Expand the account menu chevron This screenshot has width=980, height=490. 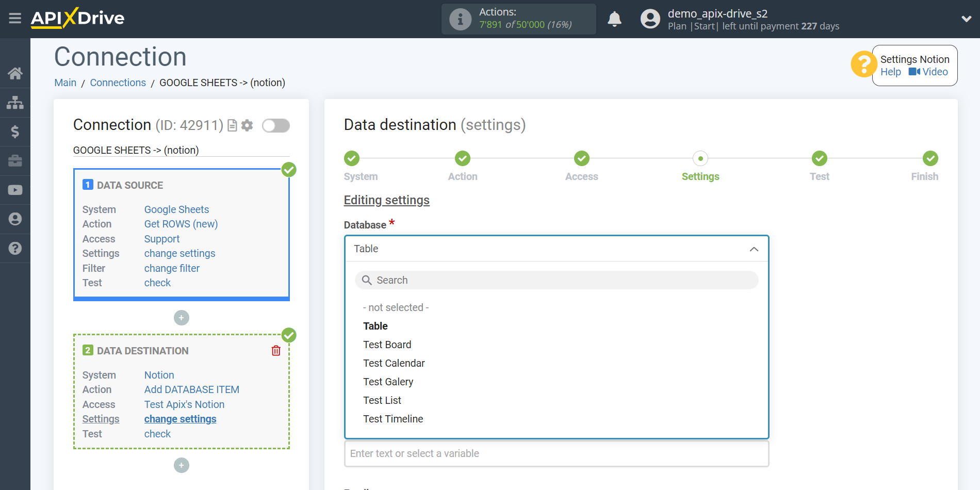tap(967, 19)
